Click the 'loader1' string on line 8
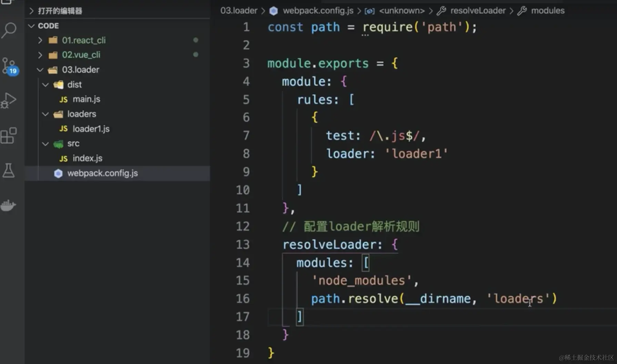Screen dimensions: 617x364 point(416,154)
